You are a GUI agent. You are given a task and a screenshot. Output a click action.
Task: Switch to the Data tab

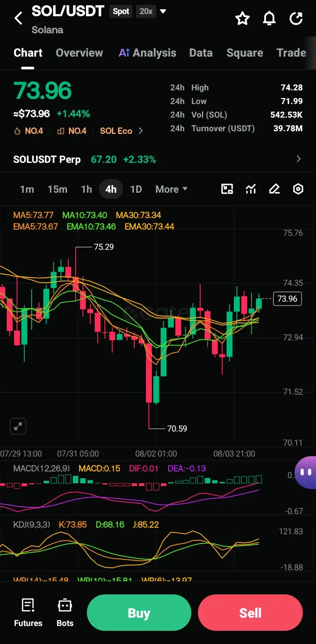pyautogui.click(x=201, y=53)
